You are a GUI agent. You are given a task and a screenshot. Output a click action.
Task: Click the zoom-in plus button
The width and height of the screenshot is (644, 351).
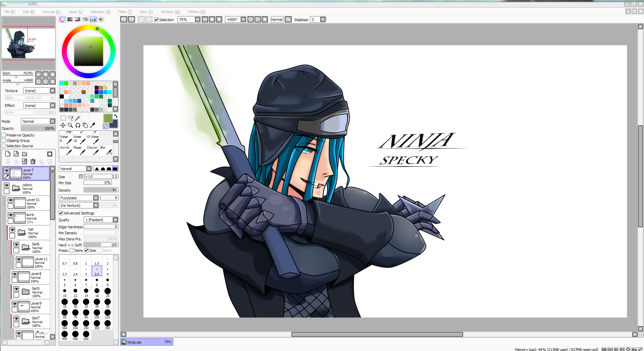tap(45, 74)
